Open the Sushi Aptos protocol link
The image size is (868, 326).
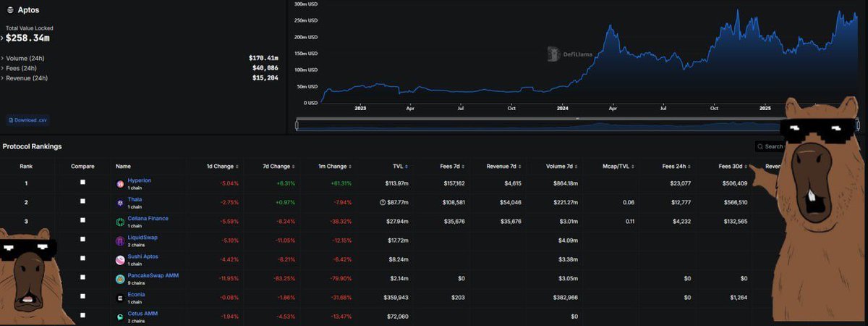(142, 256)
